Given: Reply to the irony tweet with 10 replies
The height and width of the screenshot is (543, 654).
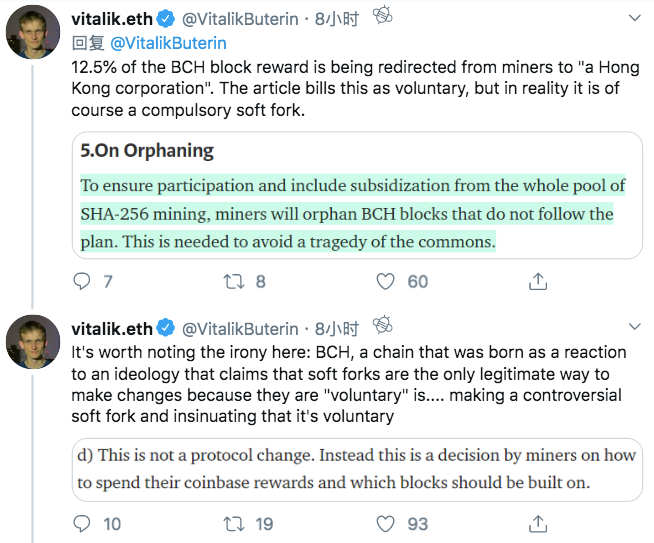Looking at the screenshot, I should [x=82, y=524].
